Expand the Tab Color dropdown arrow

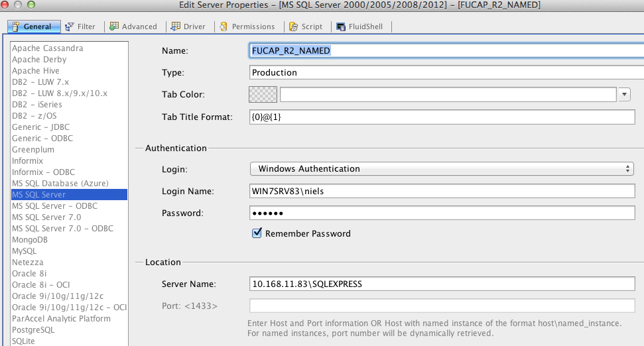624,94
